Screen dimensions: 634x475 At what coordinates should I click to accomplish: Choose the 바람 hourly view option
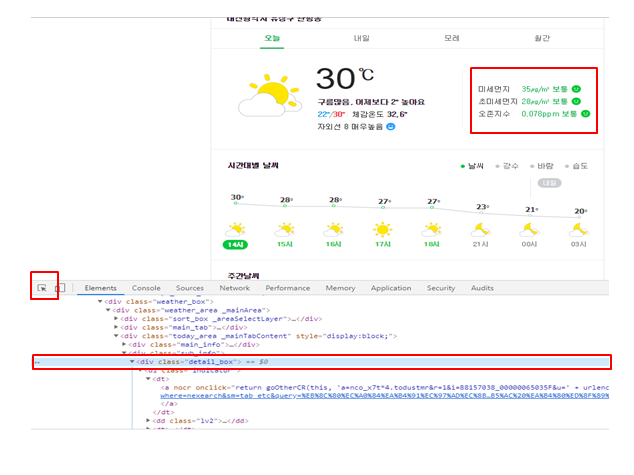(x=542, y=166)
